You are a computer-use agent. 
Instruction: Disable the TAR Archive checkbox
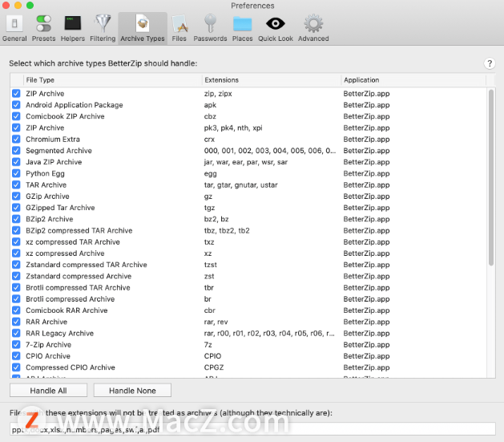coord(16,185)
